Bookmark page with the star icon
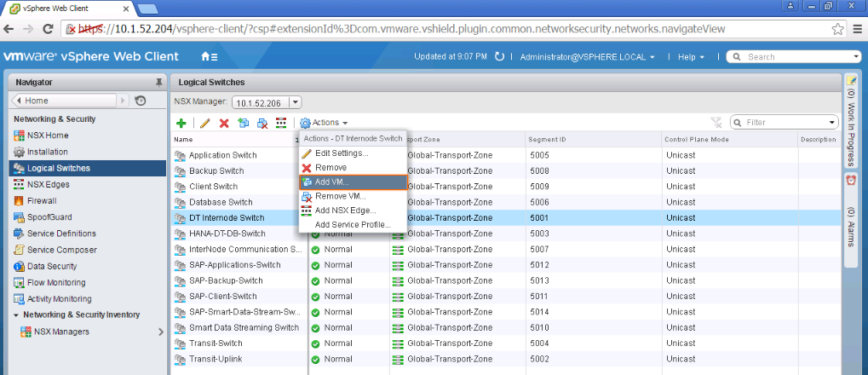The height and width of the screenshot is (375, 868). 837,29
